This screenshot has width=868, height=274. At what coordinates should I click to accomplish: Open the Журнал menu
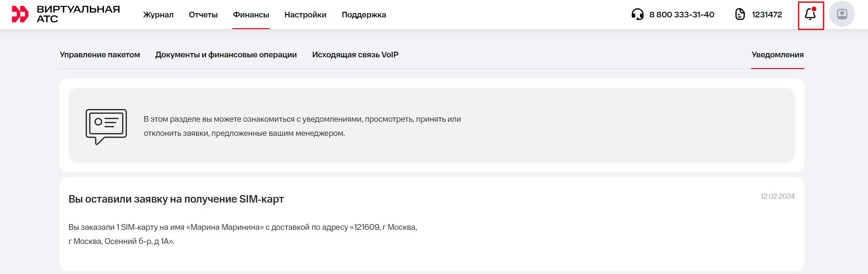pos(158,15)
